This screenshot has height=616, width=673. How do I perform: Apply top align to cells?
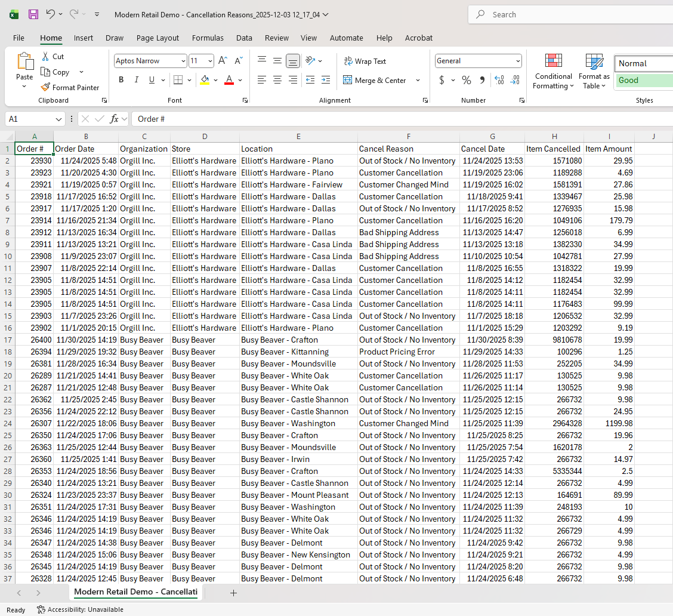coord(262,60)
